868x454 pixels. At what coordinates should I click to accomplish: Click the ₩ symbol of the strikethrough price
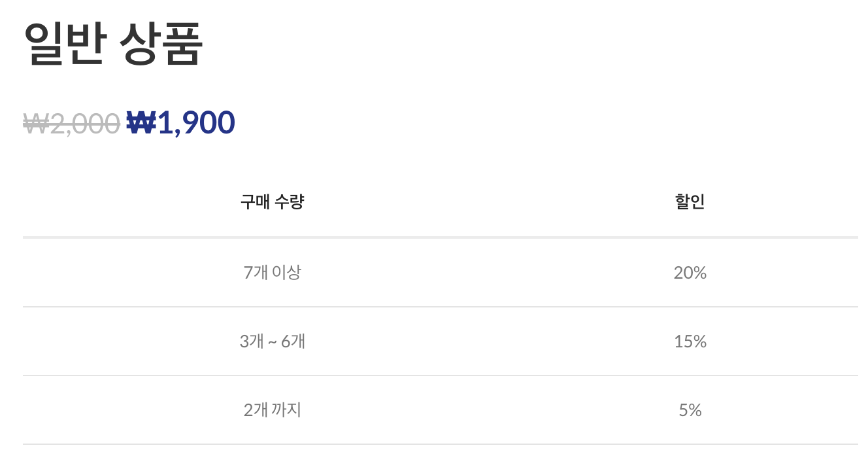(36, 123)
